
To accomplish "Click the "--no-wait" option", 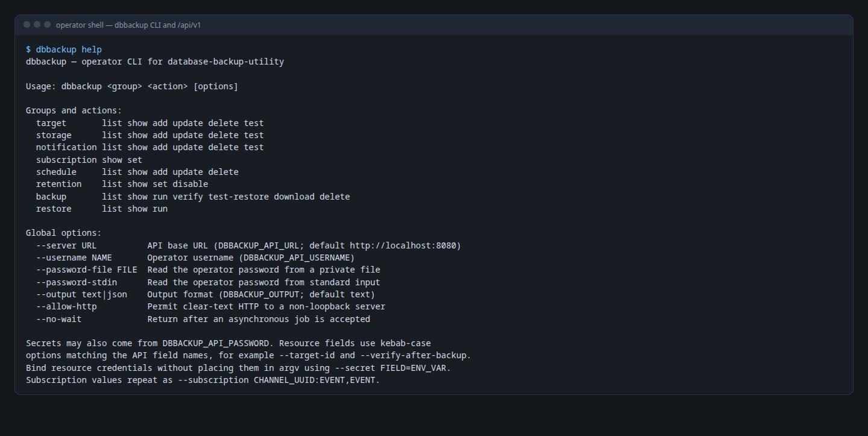I will [58, 319].
